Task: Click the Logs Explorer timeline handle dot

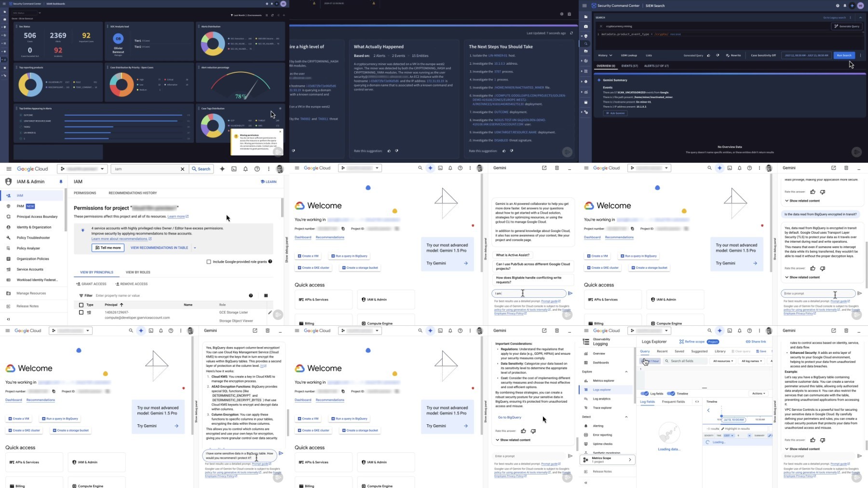Action: 721,416
